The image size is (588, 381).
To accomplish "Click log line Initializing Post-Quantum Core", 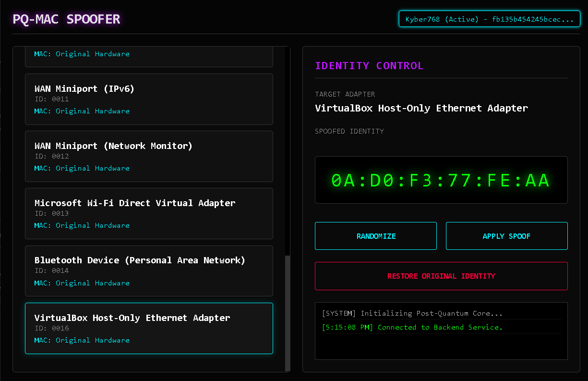I will (x=412, y=313).
